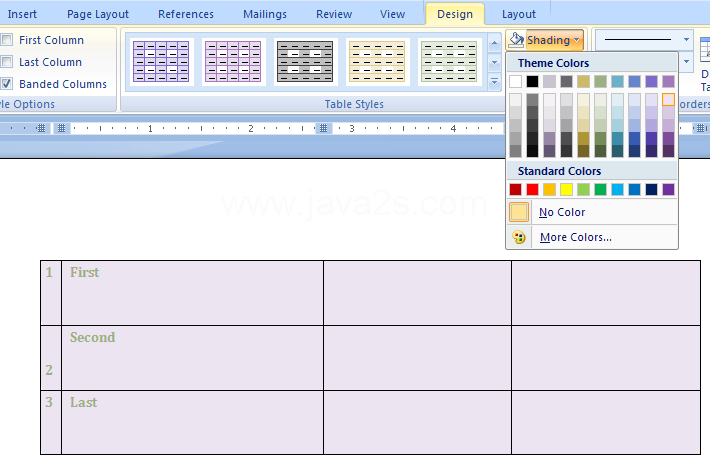
Task: Pick white in Theme Colors top row
Action: coord(515,82)
